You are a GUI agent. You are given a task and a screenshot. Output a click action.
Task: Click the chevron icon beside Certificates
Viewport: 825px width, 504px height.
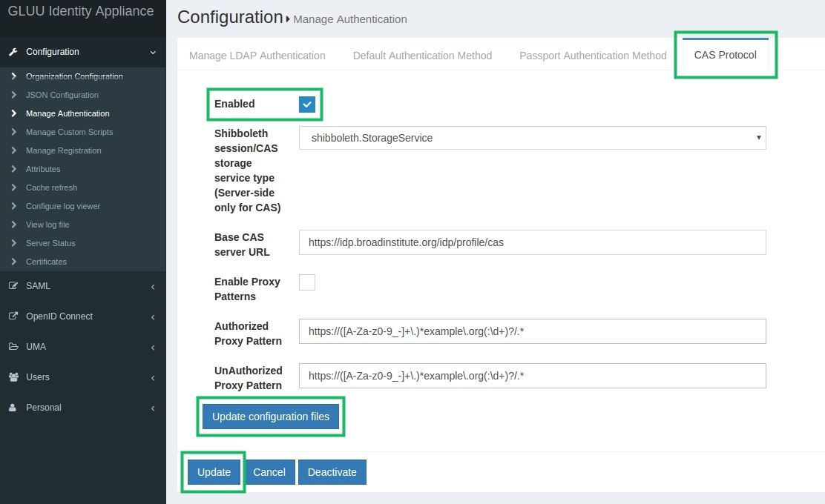tap(13, 262)
